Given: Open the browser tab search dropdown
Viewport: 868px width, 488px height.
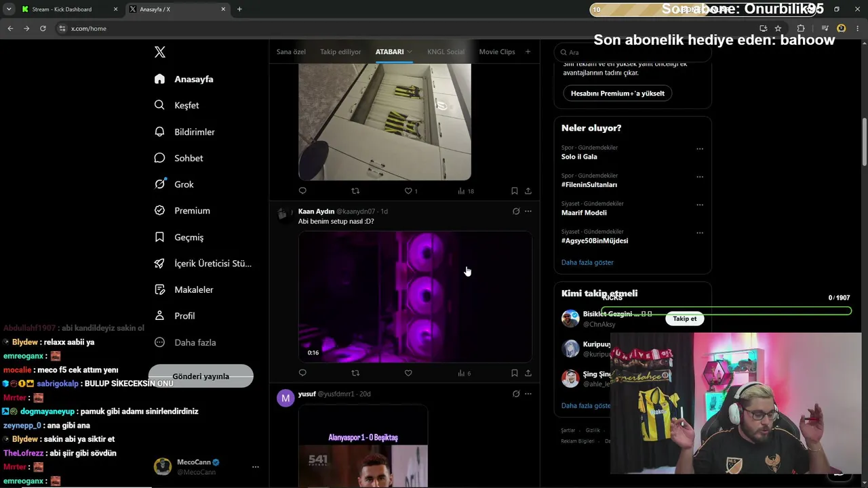Looking at the screenshot, I should 9,9.
